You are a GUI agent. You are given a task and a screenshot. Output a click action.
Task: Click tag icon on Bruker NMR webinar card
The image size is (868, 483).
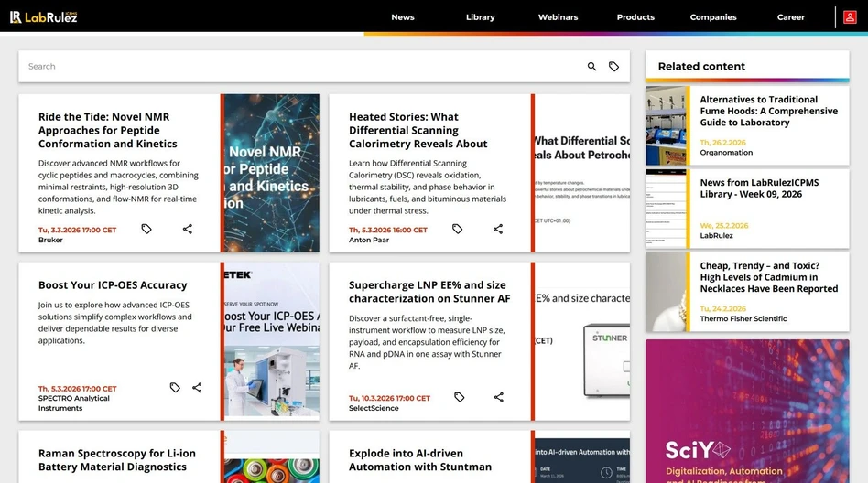click(x=146, y=229)
